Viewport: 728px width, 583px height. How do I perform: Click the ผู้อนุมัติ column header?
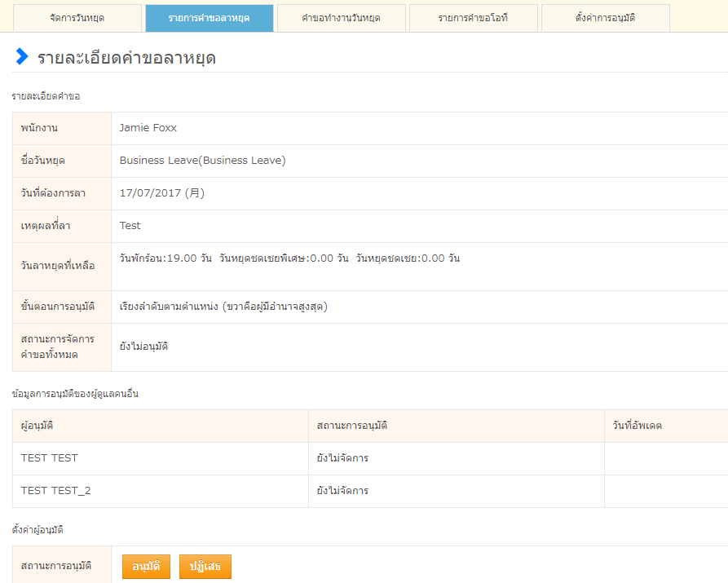tap(37, 426)
